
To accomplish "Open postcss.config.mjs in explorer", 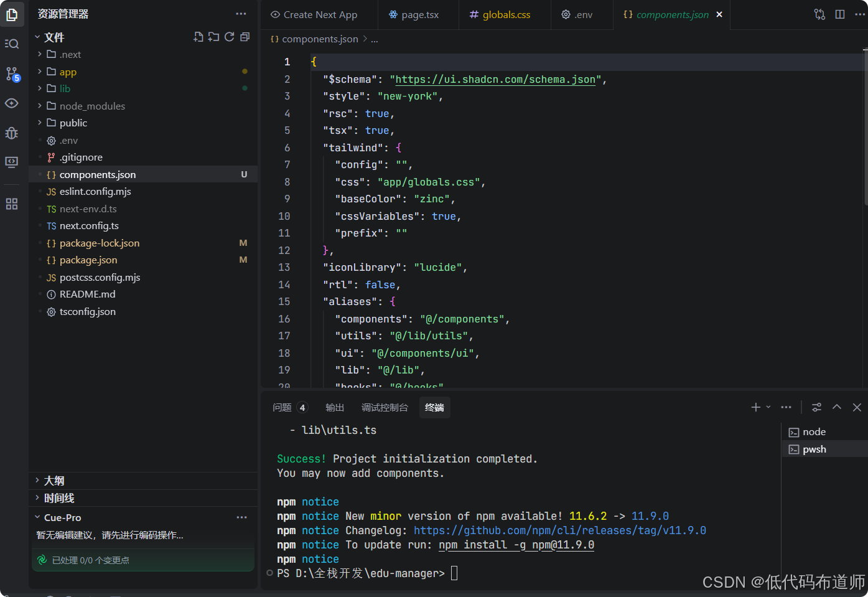I will [143, 278].
